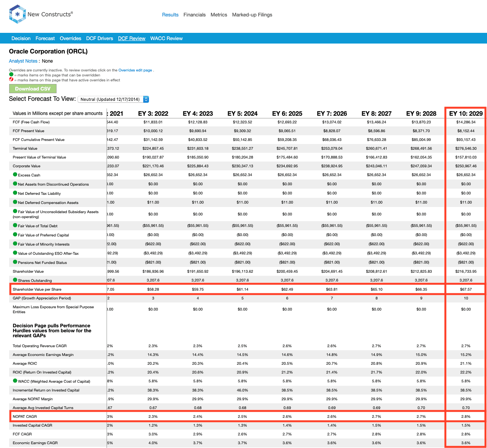Image resolution: width=487 pixels, height=448 pixels.
Task: Click Shareholder Value per Share $58.28 for 2022
Action: coord(153,290)
